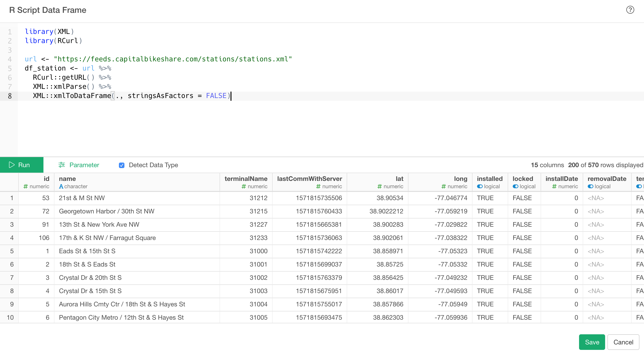Click the logical type icon on locked column
The image size is (644, 354).
[515, 187]
